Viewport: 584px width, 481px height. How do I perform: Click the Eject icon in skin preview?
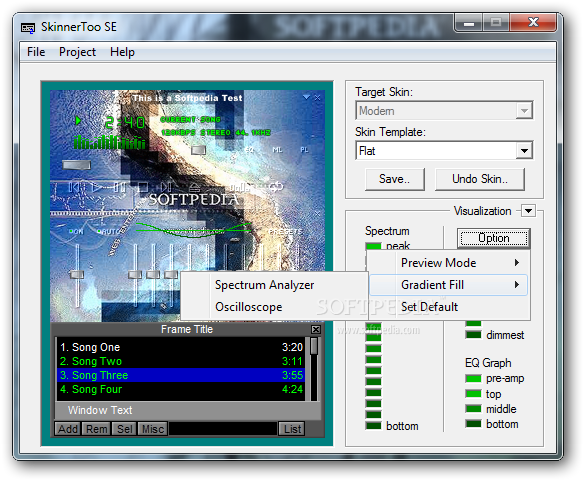click(x=194, y=187)
